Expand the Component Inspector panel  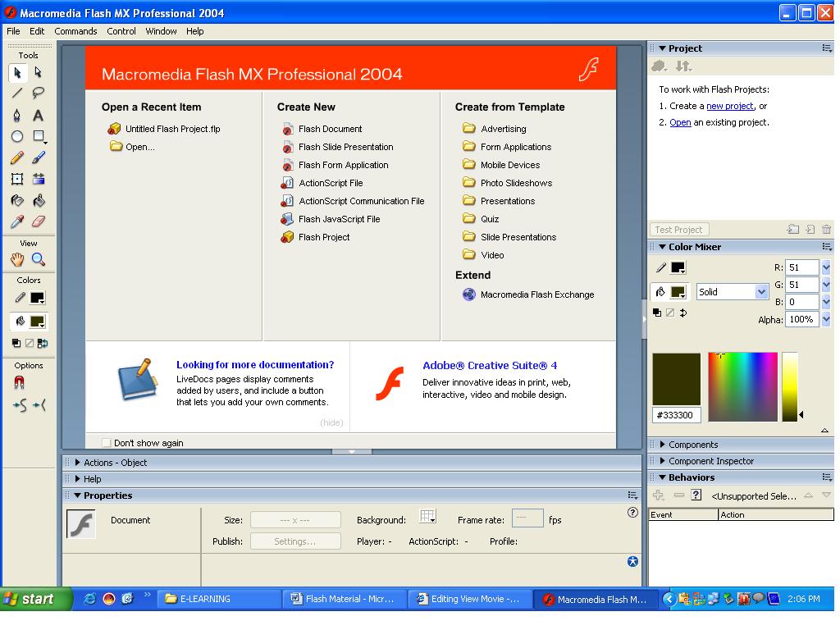[x=663, y=461]
